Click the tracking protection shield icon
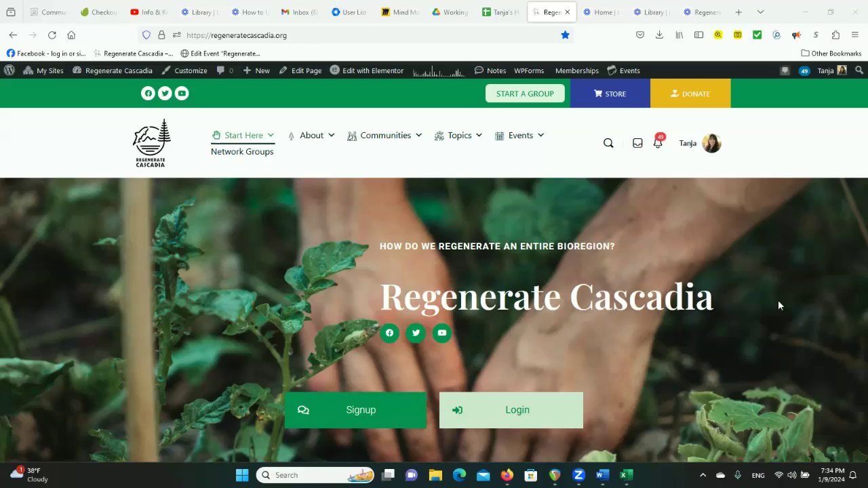This screenshot has width=868, height=488. [146, 35]
